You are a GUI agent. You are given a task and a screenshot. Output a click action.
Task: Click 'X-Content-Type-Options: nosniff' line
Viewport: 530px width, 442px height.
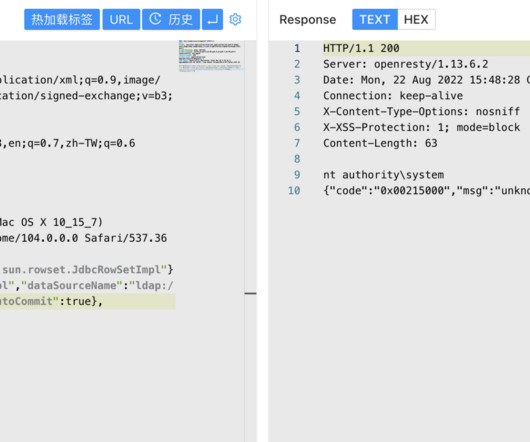(x=421, y=112)
